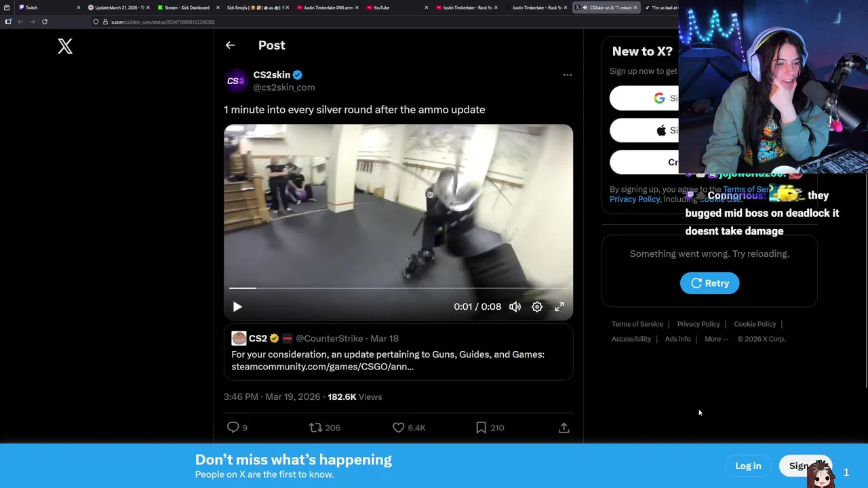Open the video settings gear
Viewport: 868px width, 488px height.
(x=537, y=307)
